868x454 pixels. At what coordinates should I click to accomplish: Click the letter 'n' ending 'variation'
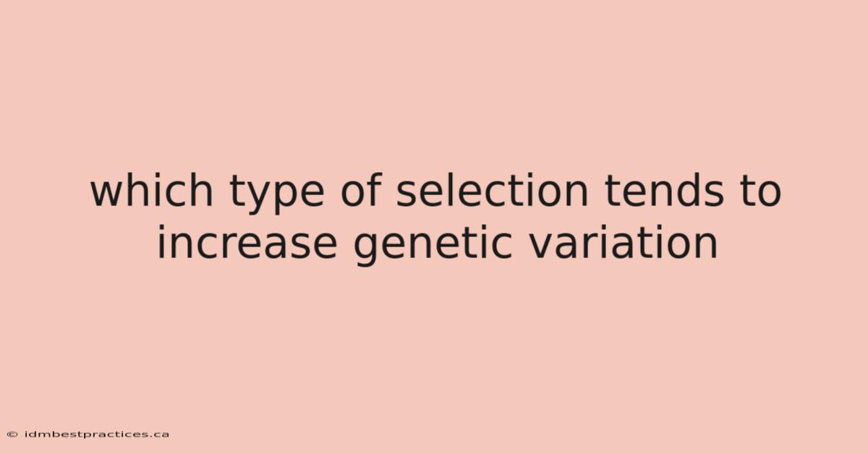point(707,247)
